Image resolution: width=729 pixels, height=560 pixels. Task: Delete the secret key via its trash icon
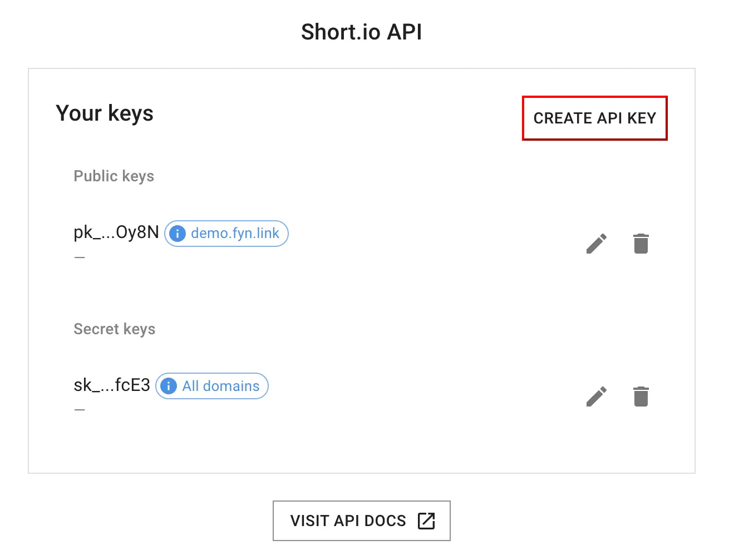click(641, 396)
